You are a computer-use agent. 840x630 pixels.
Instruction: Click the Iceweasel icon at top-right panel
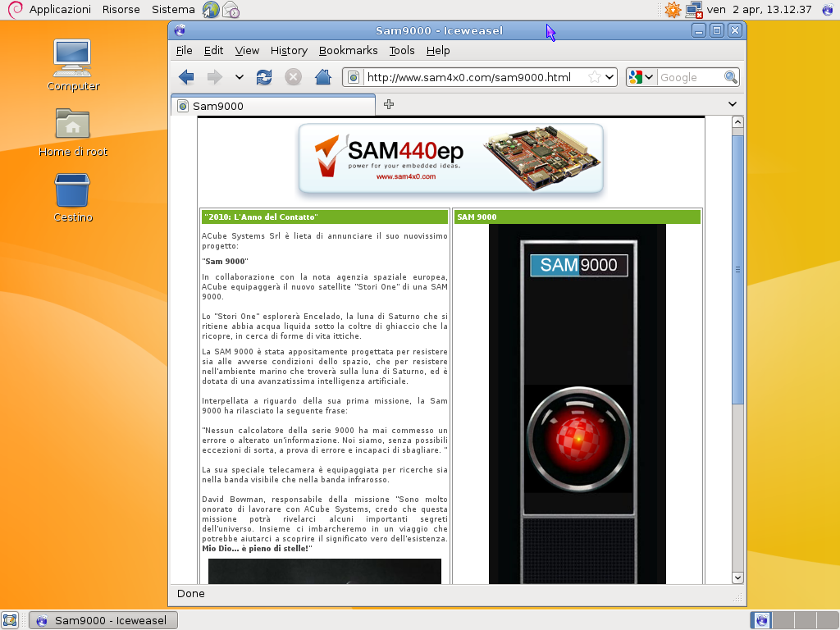pyautogui.click(x=828, y=10)
